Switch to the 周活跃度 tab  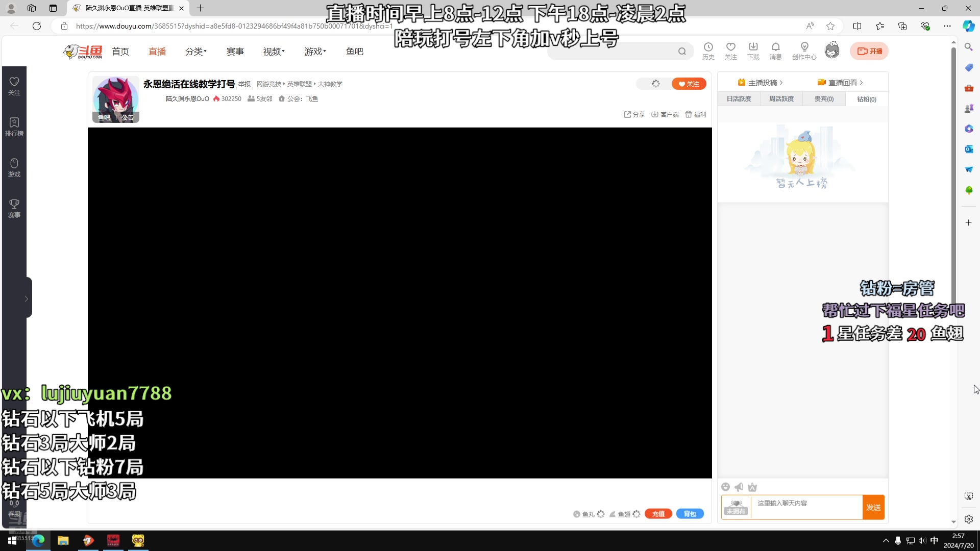coord(781,99)
